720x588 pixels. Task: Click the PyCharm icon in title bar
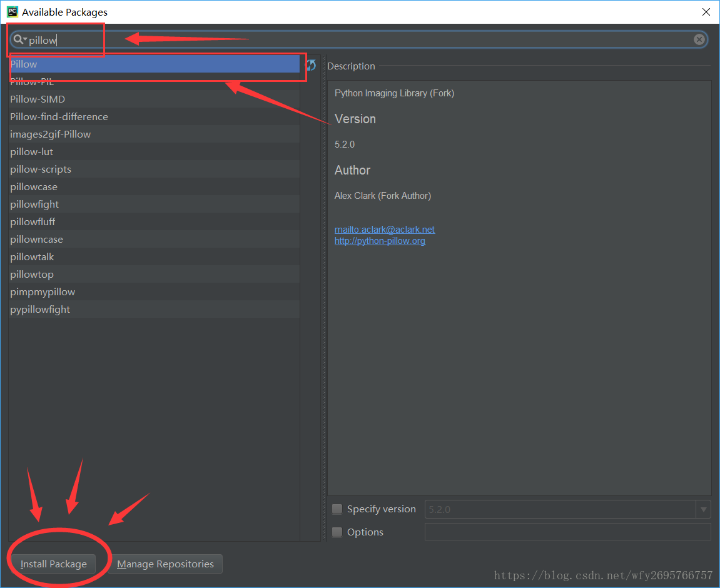[x=12, y=12]
